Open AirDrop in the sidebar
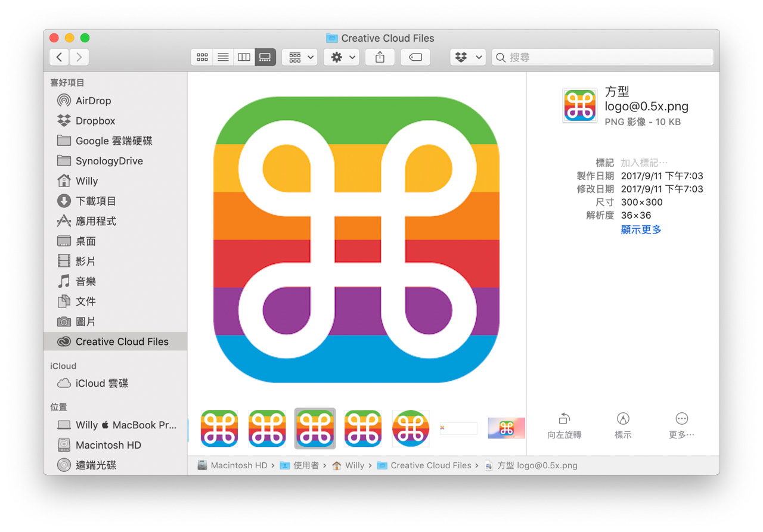 115,101
